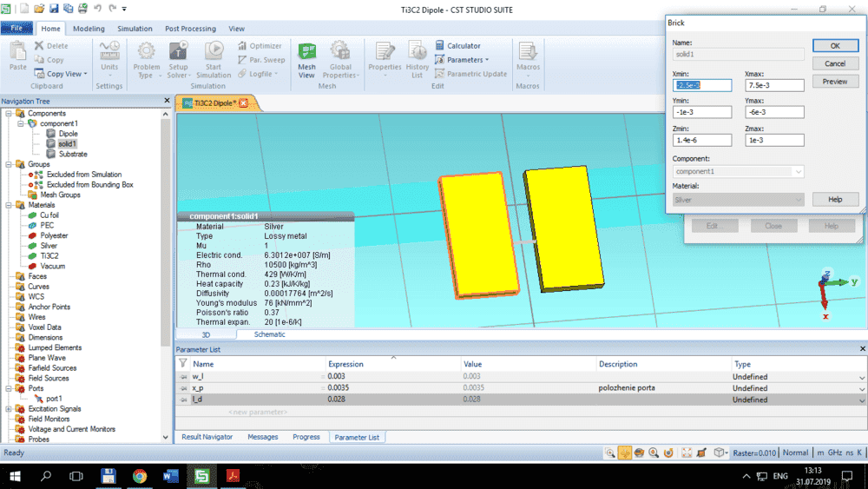
Task: Click the Xmax field in Brick dialog
Action: tap(774, 85)
